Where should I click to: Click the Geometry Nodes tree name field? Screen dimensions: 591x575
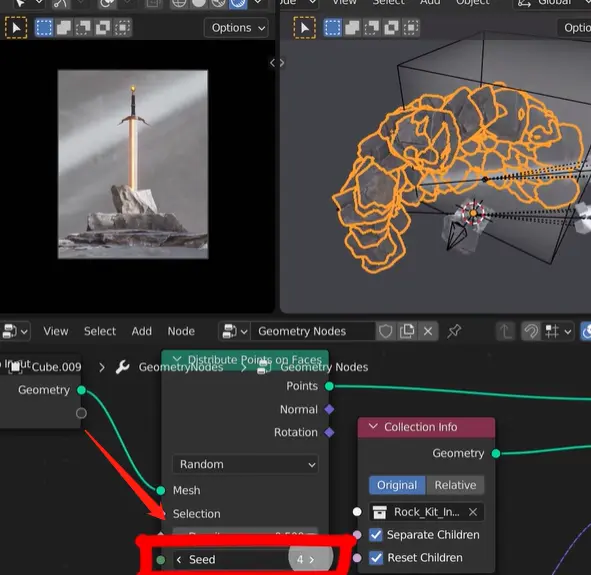click(313, 332)
